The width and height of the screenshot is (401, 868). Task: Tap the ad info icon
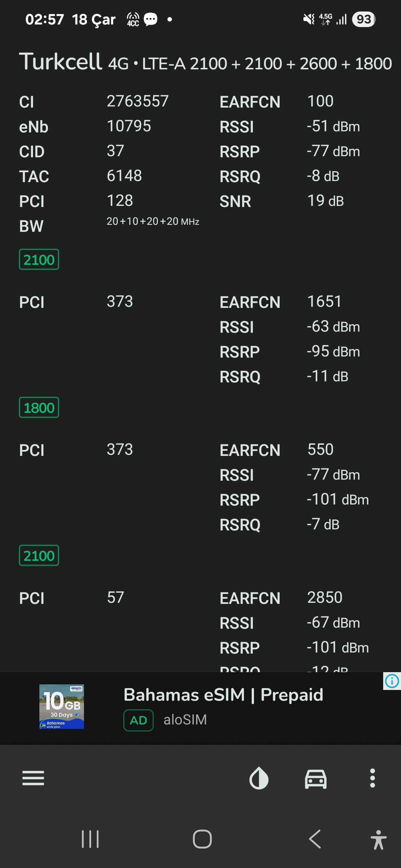392,681
